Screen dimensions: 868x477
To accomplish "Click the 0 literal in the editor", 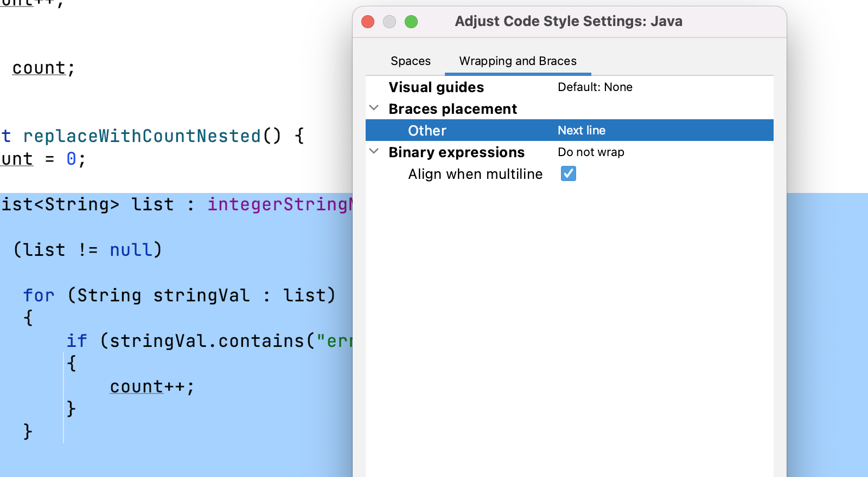I will (x=71, y=159).
